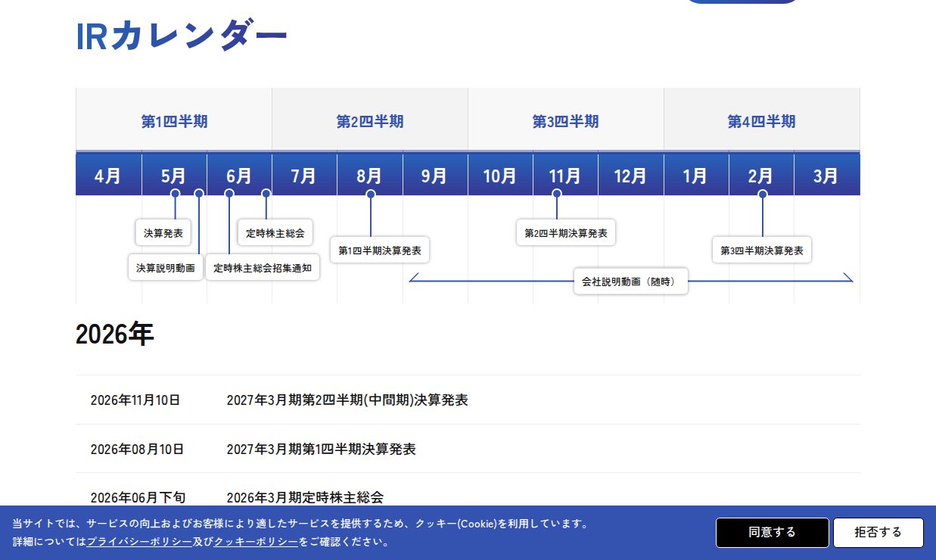Select the 第1四半期 header cell
Image resolution: width=936 pixels, height=560 pixels.
[x=174, y=121]
